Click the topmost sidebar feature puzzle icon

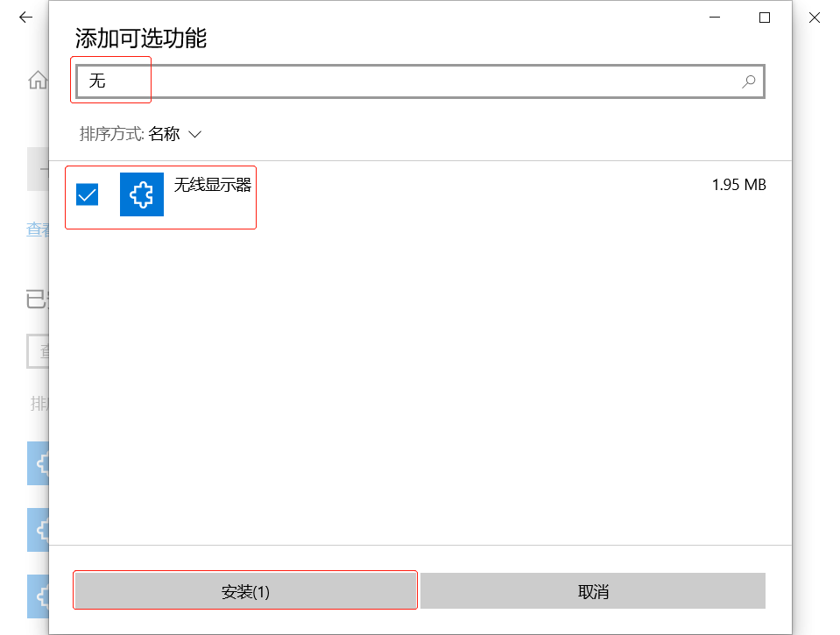pos(39,464)
